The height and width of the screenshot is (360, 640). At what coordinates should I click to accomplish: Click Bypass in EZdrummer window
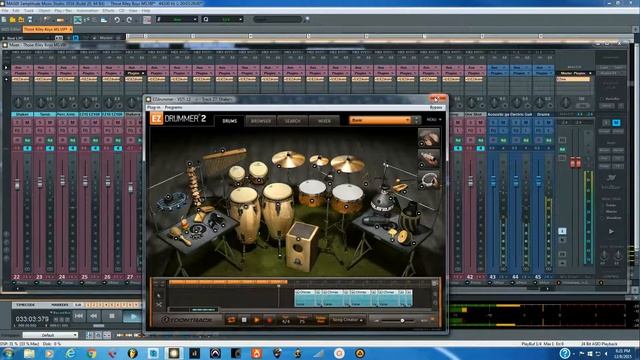tap(436, 107)
